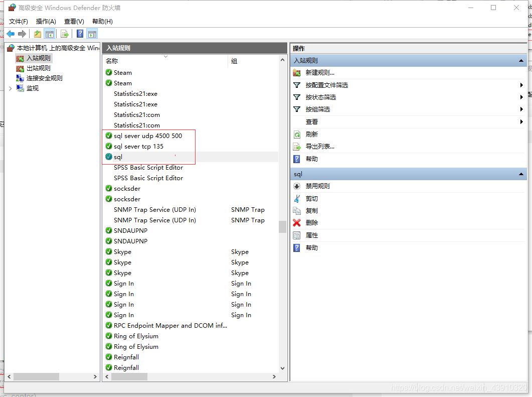Click the rules list scroll down arrow
The height and width of the screenshot is (397, 532).
point(282,368)
